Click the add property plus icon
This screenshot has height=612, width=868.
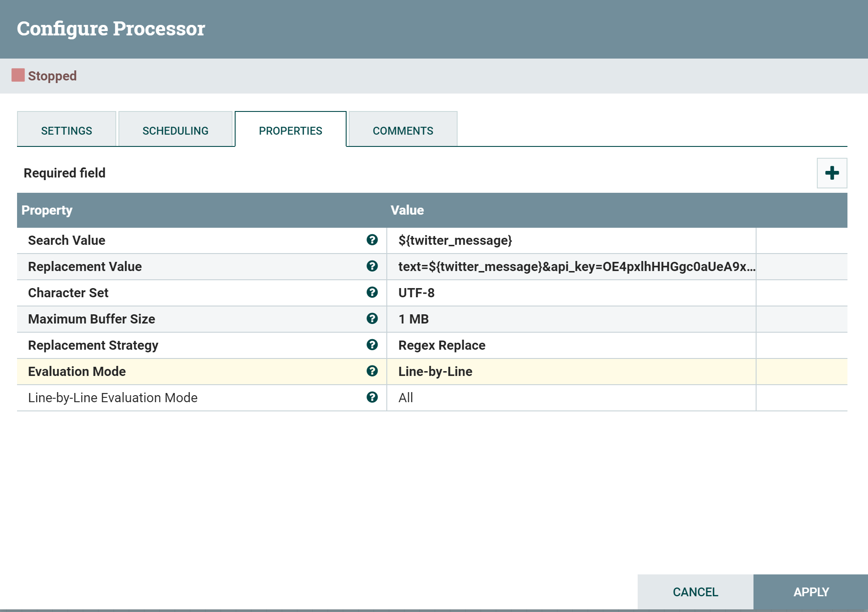pyautogui.click(x=832, y=173)
